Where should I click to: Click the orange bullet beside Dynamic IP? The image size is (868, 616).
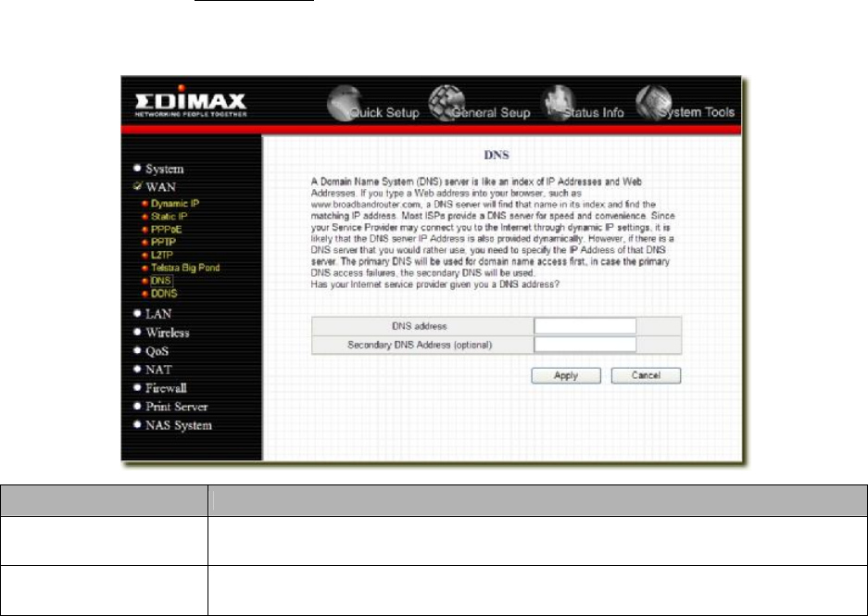(x=145, y=204)
